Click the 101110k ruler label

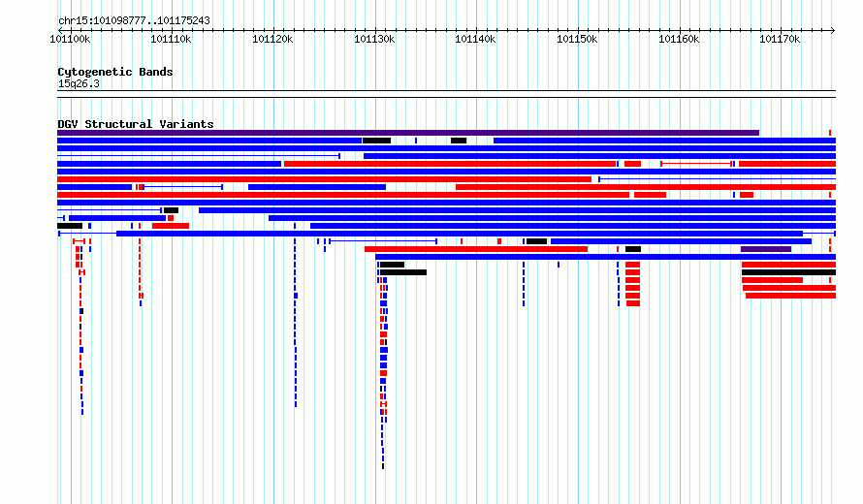click(x=172, y=39)
